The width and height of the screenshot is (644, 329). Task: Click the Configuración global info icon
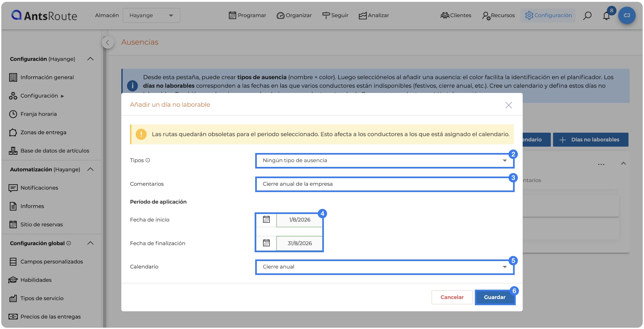point(69,243)
